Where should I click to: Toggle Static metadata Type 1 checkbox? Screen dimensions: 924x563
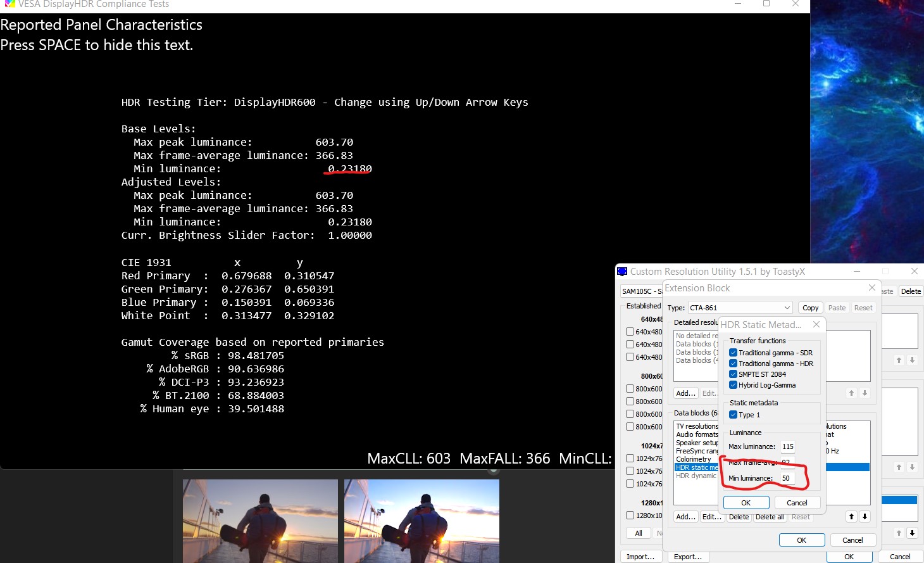pyautogui.click(x=733, y=415)
